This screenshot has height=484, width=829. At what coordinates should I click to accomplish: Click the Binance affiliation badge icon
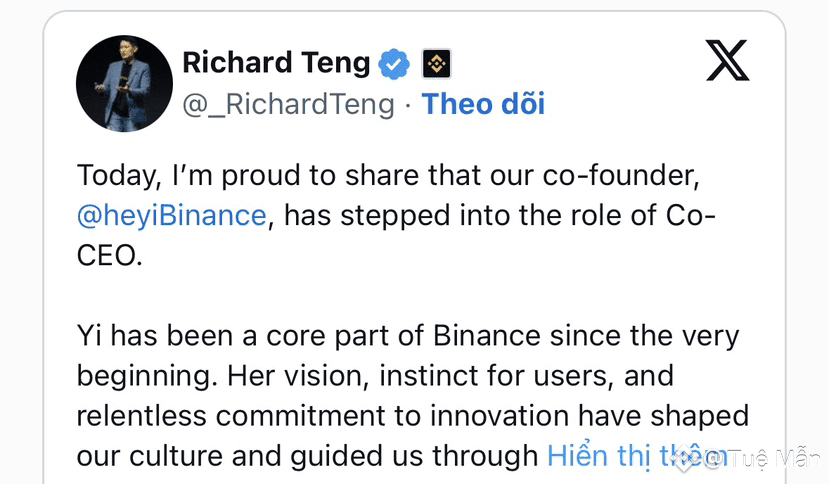(x=436, y=64)
